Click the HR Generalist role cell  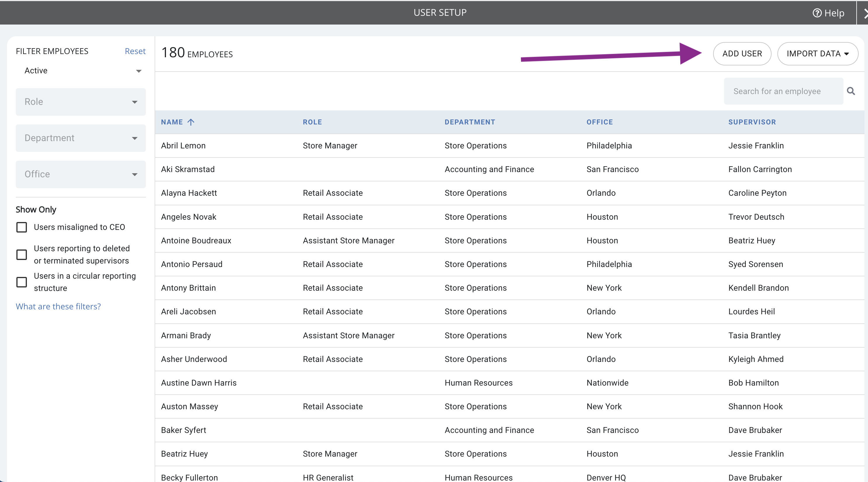(328, 477)
